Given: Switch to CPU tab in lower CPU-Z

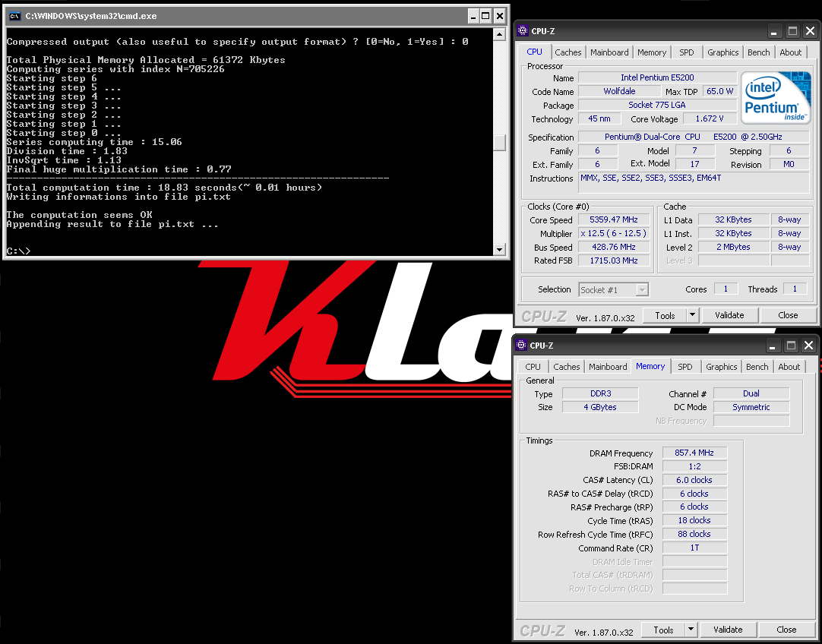Looking at the screenshot, I should coord(533,367).
